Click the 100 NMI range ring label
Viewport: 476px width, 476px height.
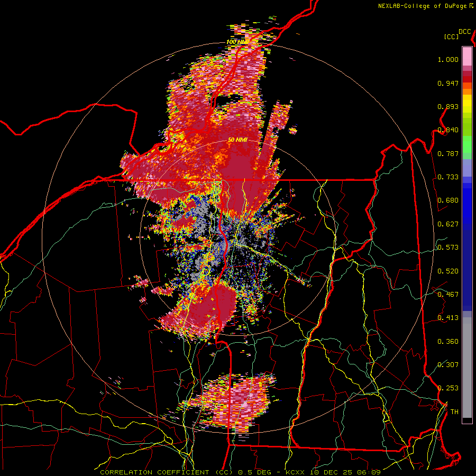click(x=237, y=42)
